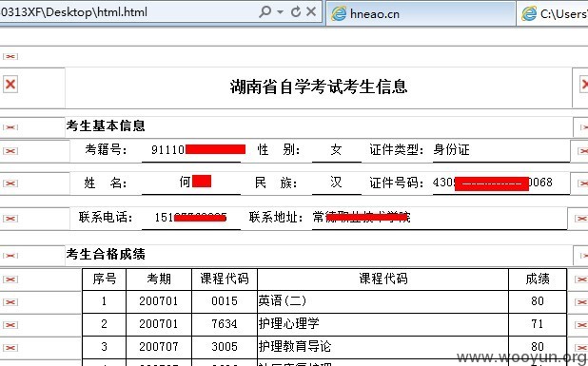588x366 pixels.
Task: Click broken image right of 成绩 header
Action: click(x=581, y=279)
